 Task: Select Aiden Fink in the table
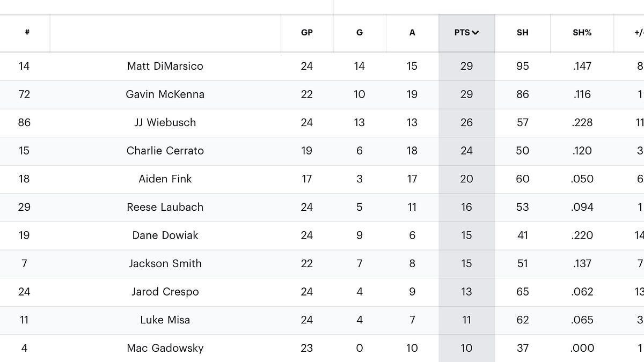[165, 179]
